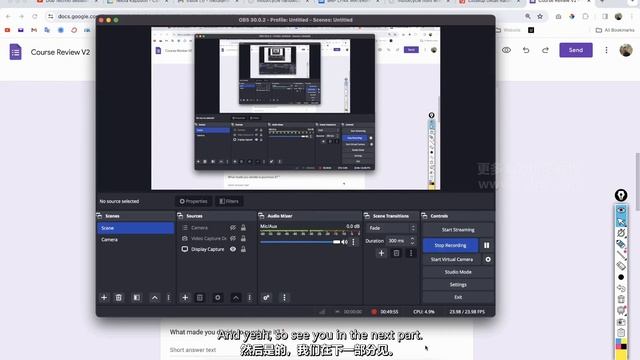
Task: Add a new source with plus icon
Action: click(185, 298)
